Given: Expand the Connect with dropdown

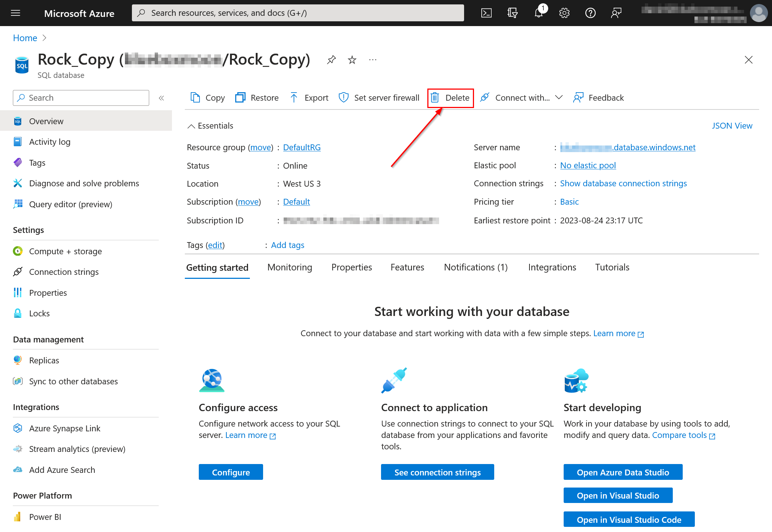Looking at the screenshot, I should point(559,97).
